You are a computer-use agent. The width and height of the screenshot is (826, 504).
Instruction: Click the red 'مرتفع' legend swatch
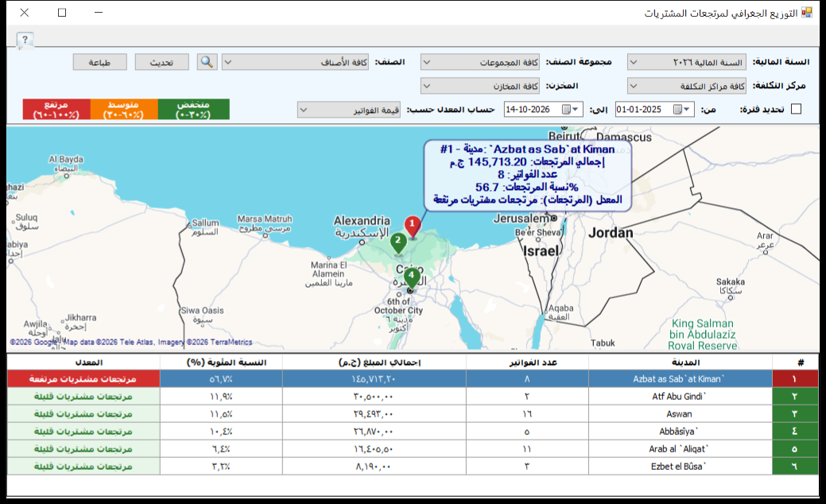pyautogui.click(x=56, y=109)
